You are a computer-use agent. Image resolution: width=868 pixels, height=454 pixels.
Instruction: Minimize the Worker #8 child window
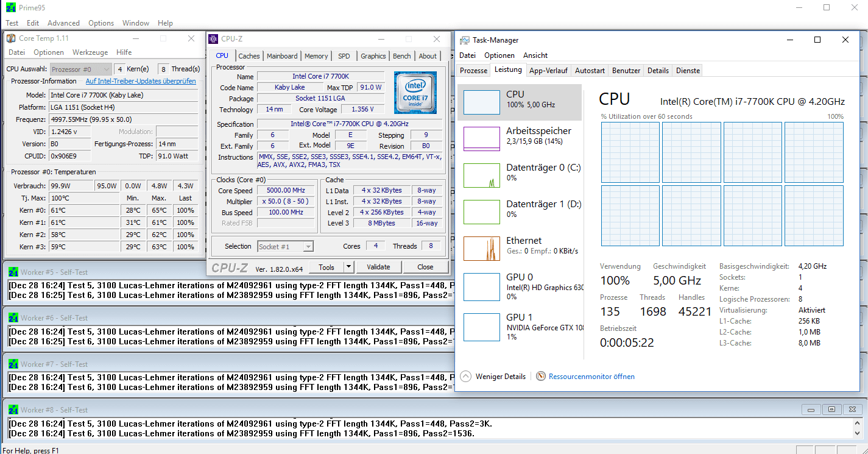pyautogui.click(x=812, y=410)
